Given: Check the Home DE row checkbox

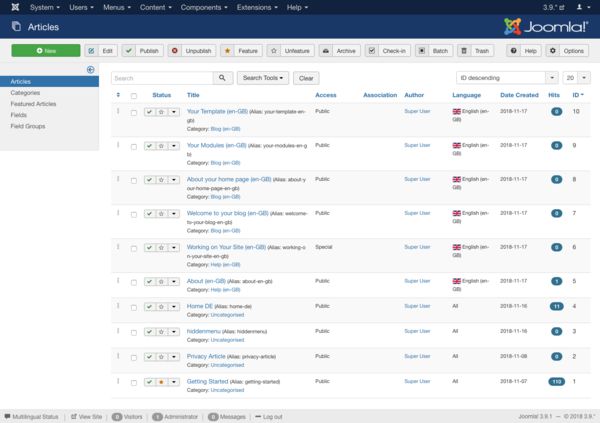Looking at the screenshot, I should coord(134,307).
